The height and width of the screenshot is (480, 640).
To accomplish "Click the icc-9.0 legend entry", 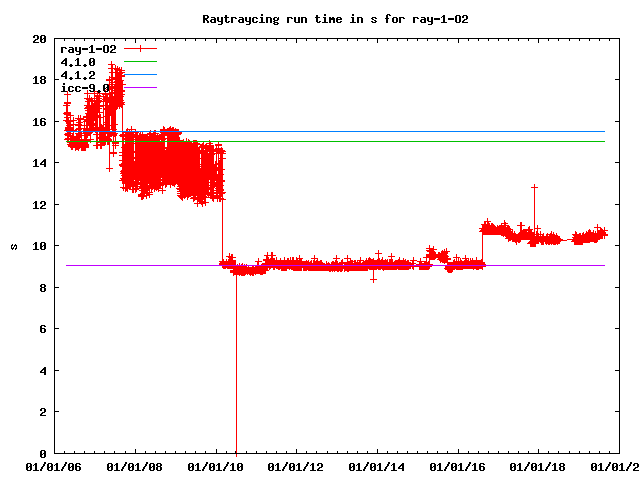I will coord(85,88).
